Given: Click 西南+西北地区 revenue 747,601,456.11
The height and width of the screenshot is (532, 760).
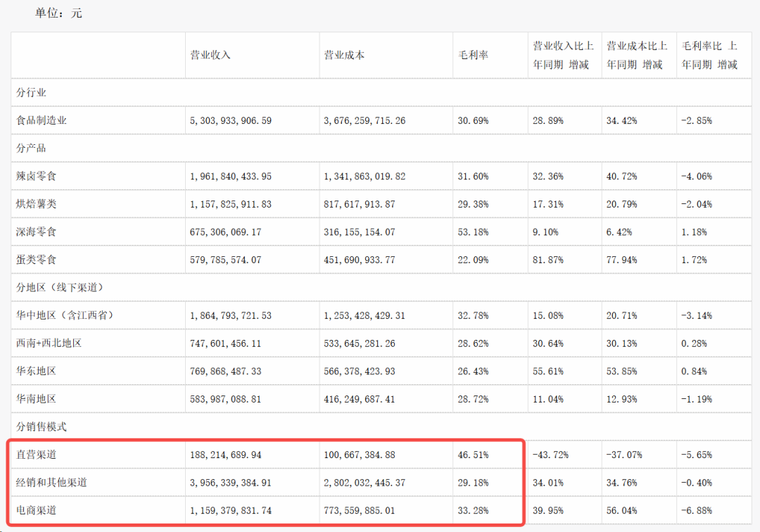Looking at the screenshot, I should 225,343.
